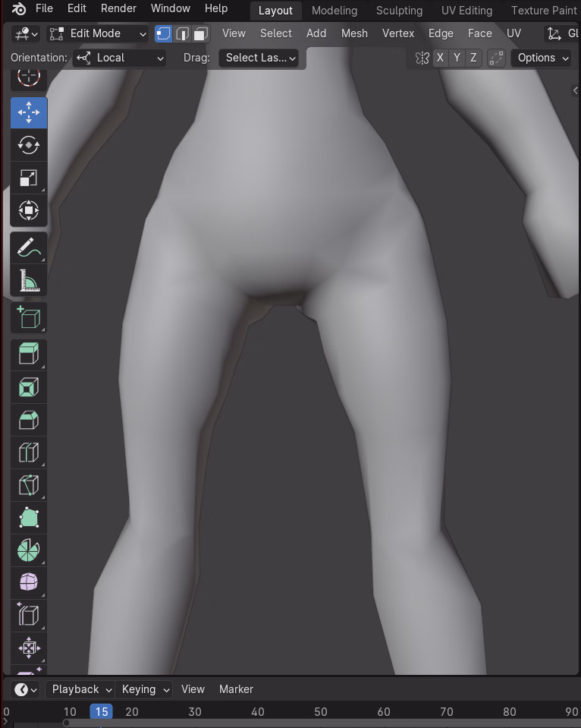Open the Face menu
Viewport: 581px width, 728px height.
click(480, 33)
